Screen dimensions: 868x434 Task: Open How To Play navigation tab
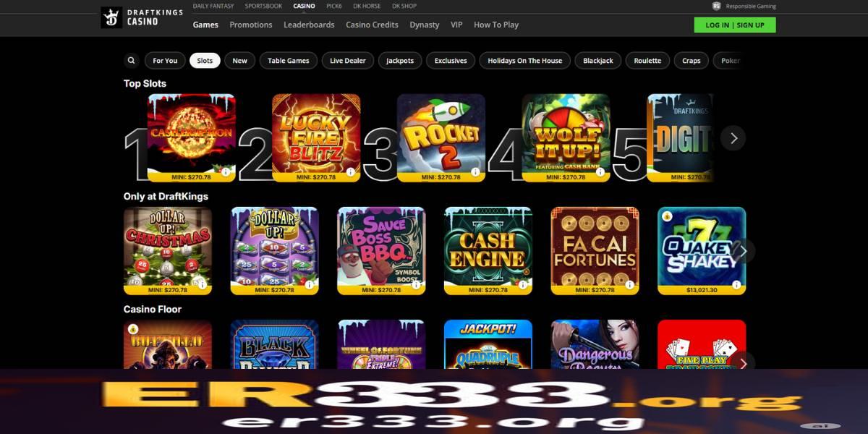coord(496,25)
